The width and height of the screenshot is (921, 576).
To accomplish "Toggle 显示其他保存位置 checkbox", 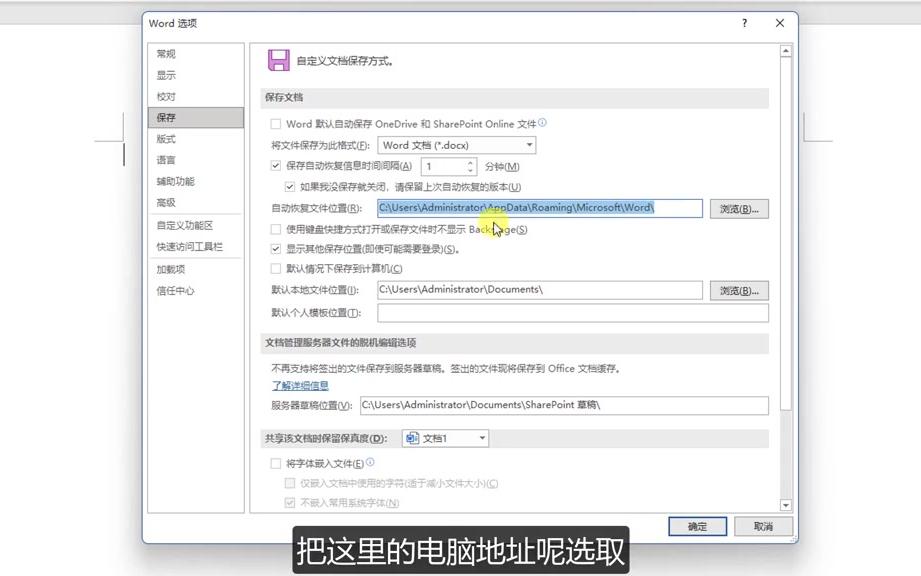I will (x=275, y=249).
